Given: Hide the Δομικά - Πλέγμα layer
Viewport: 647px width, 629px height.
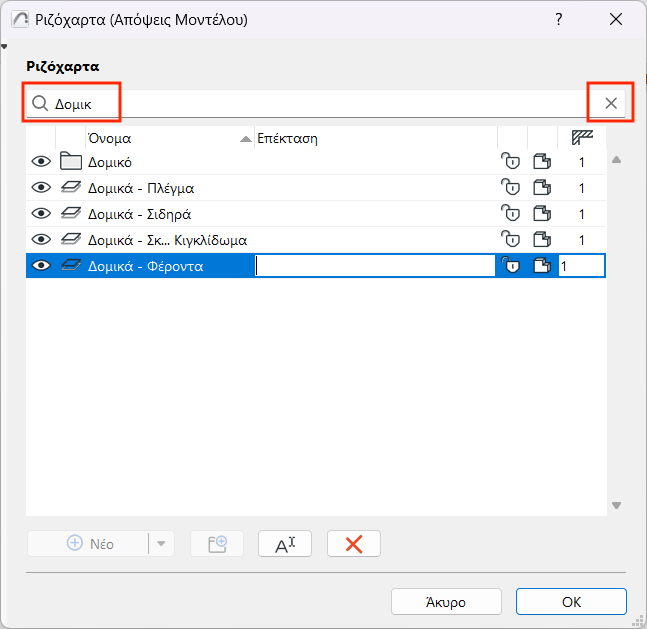Looking at the screenshot, I should 41,187.
